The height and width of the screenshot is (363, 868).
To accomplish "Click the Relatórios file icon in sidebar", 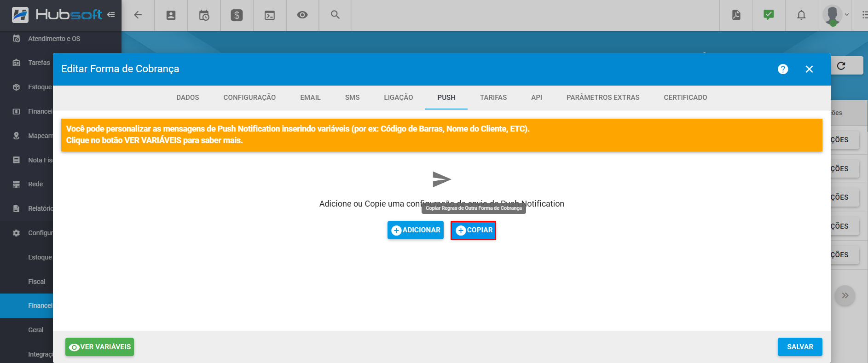I will point(17,208).
